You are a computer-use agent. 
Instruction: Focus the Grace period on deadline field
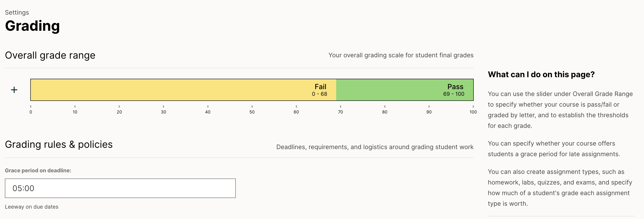(x=120, y=188)
